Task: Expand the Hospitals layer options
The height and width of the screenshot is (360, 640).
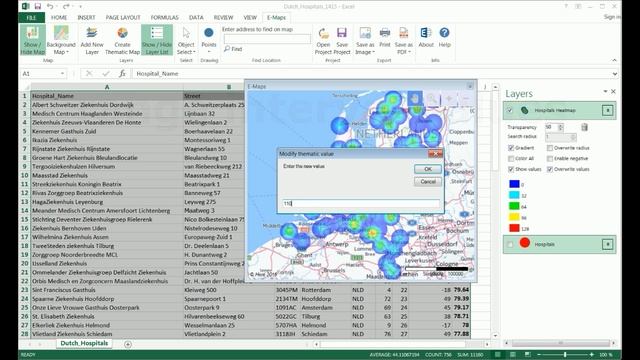Action: 607,244
